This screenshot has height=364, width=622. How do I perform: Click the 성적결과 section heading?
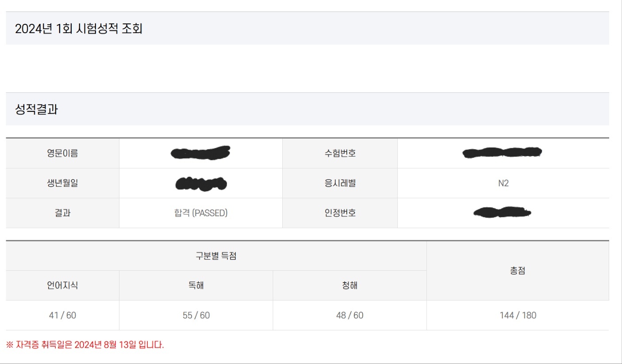tap(36, 110)
